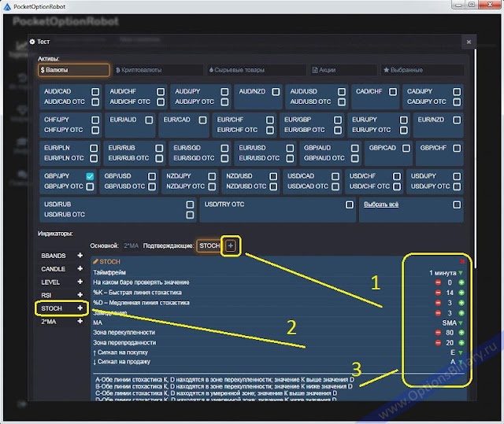Increase the bar check value with green plus
Image resolution: width=504 pixels, height=424 pixels.
tap(461, 282)
